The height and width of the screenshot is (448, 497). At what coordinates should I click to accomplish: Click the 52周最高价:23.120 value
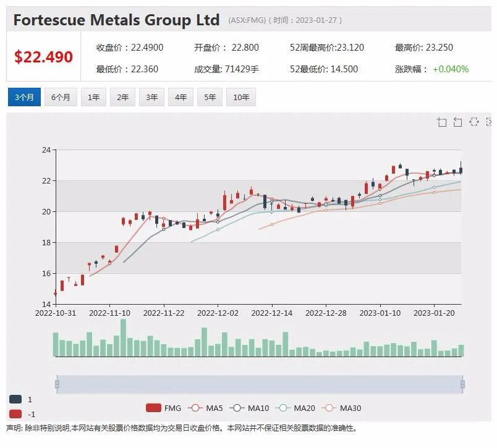pyautogui.click(x=327, y=48)
